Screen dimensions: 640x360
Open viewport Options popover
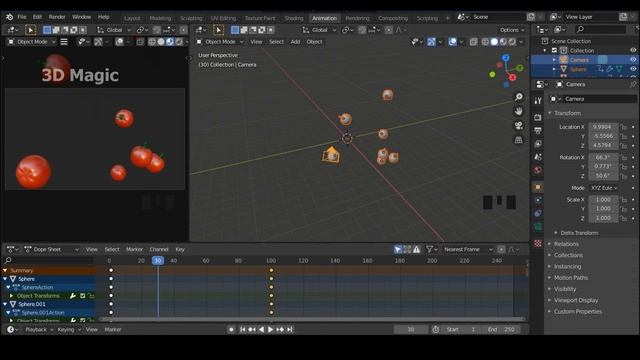point(512,30)
